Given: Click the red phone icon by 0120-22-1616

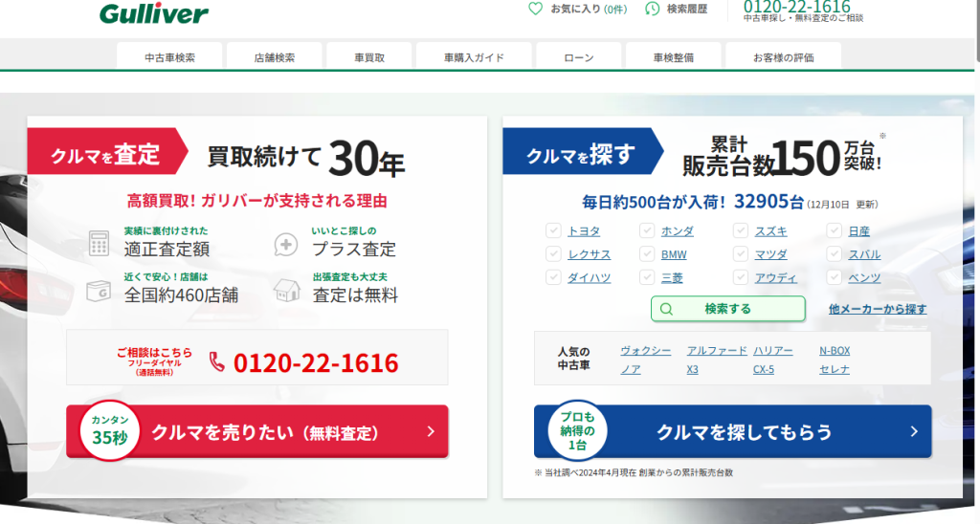Looking at the screenshot, I should [217, 362].
